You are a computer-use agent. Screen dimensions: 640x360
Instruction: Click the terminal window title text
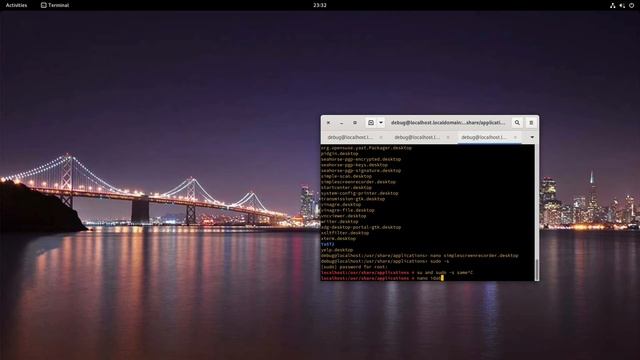coord(448,122)
